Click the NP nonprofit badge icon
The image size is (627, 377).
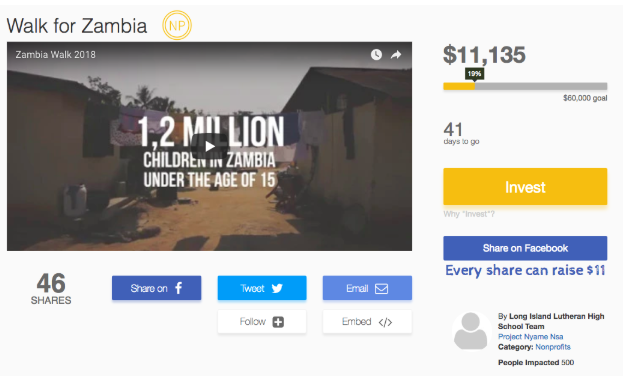click(x=177, y=26)
